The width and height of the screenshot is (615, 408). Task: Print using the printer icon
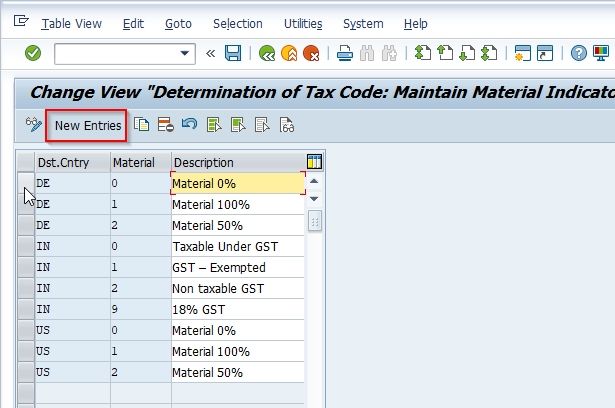(x=345, y=53)
